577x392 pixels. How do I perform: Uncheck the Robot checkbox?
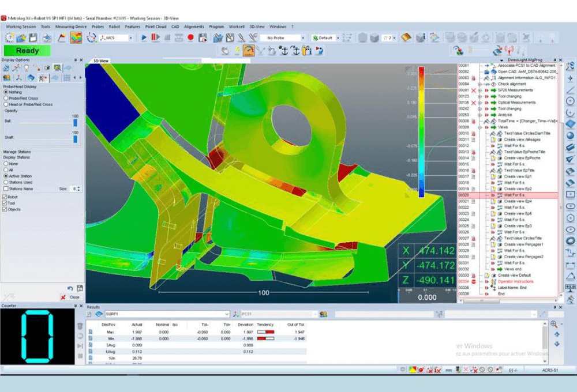[6, 197]
